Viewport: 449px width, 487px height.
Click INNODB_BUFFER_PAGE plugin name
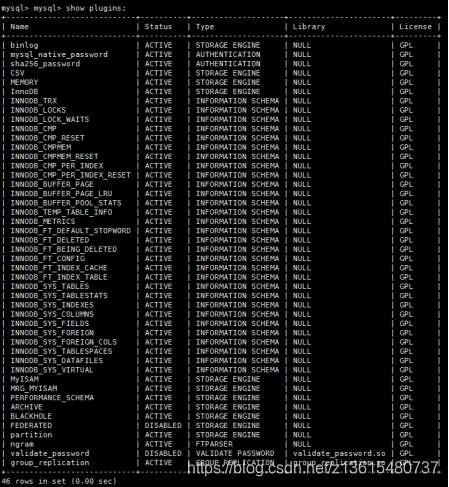[52, 184]
